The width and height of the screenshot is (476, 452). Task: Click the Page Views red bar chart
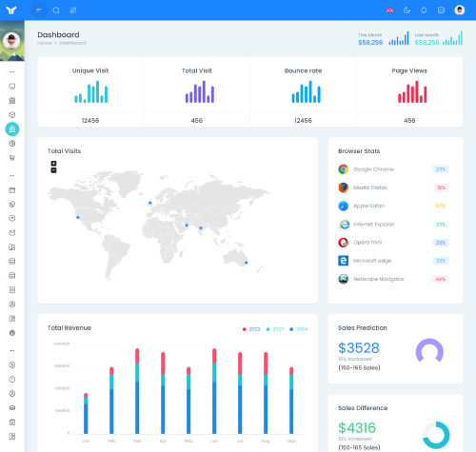[412, 91]
